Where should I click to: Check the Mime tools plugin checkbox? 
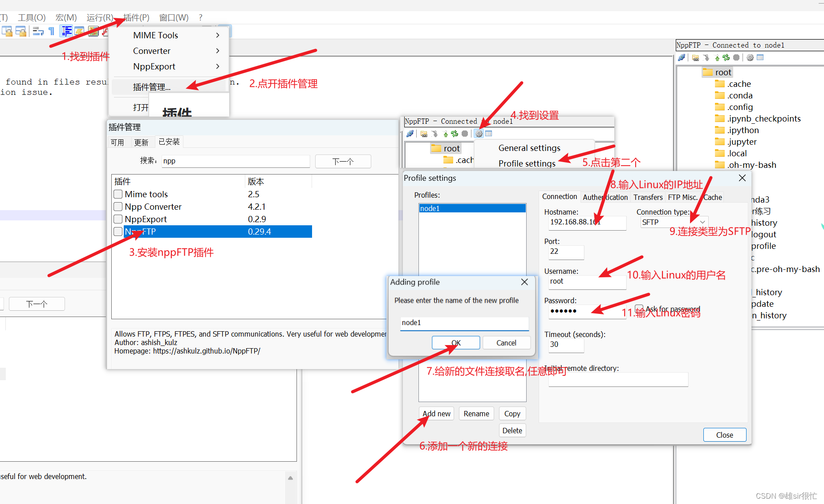coord(118,194)
